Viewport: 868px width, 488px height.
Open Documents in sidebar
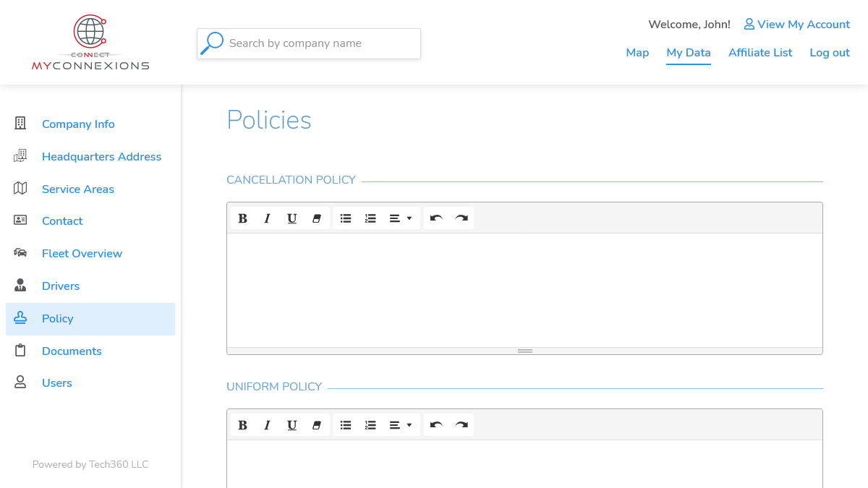pyautogui.click(x=90, y=351)
